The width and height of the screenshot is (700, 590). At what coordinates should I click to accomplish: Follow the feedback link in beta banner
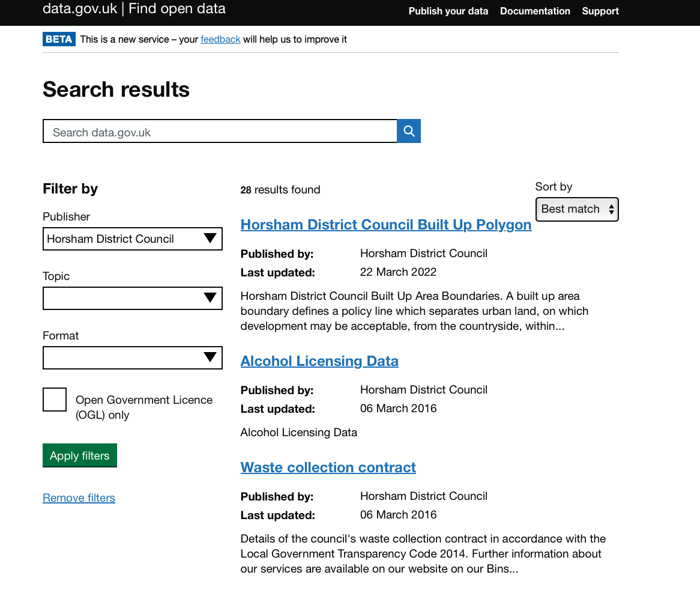[x=220, y=39]
